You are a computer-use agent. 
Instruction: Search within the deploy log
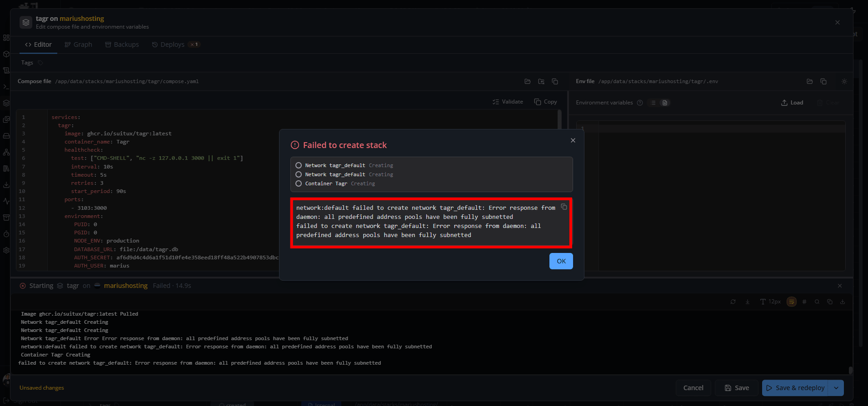[817, 302]
